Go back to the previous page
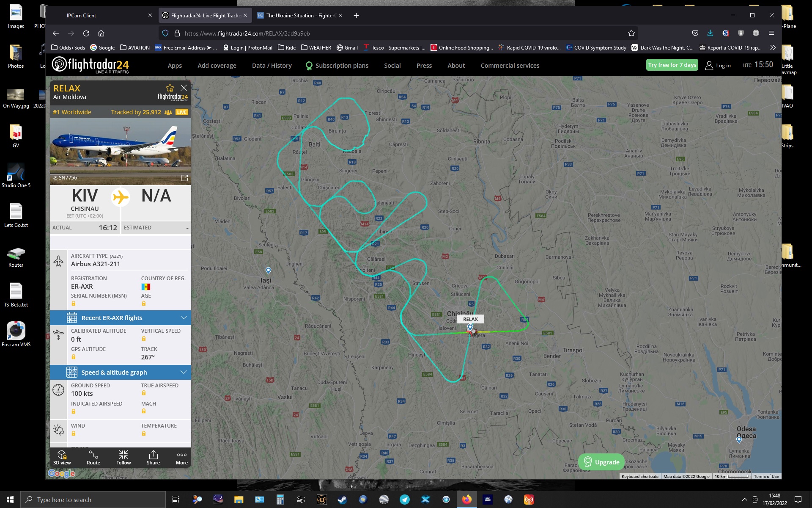812x508 pixels. pos(56,33)
